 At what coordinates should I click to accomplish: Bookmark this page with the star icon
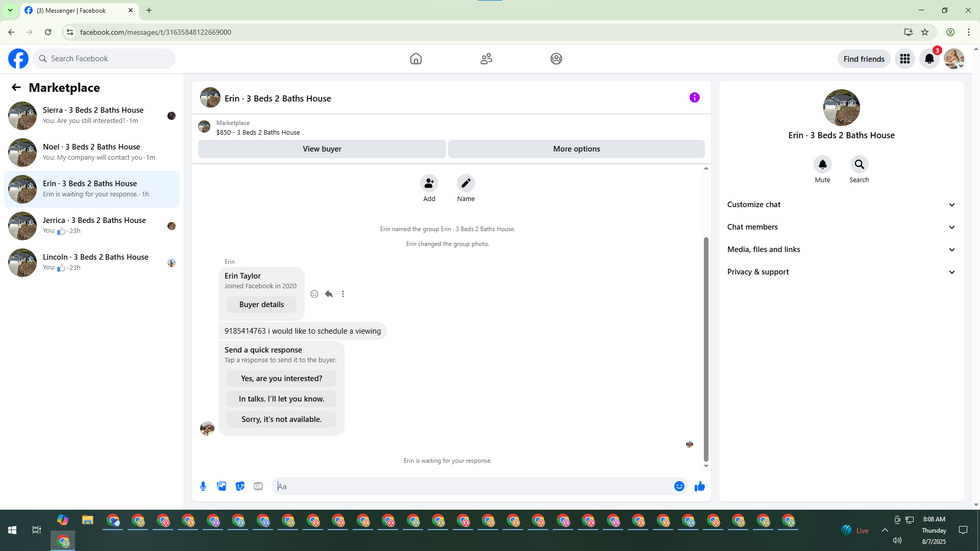click(925, 32)
